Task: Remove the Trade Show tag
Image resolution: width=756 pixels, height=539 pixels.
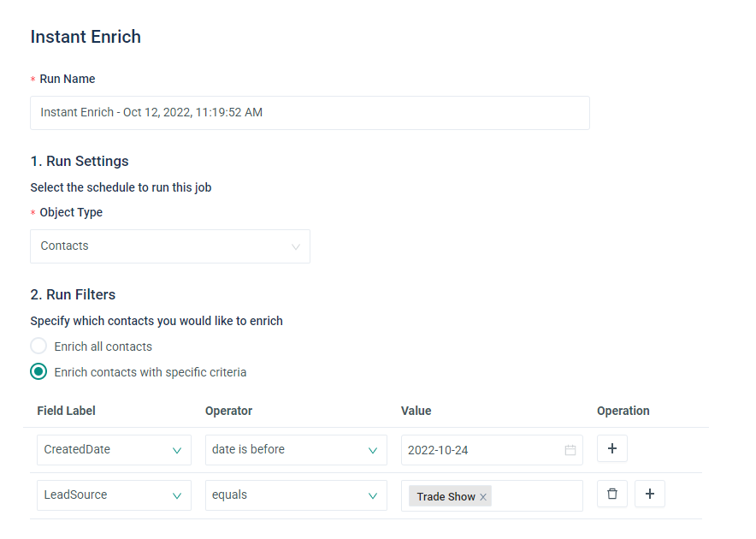Action: 483,497
